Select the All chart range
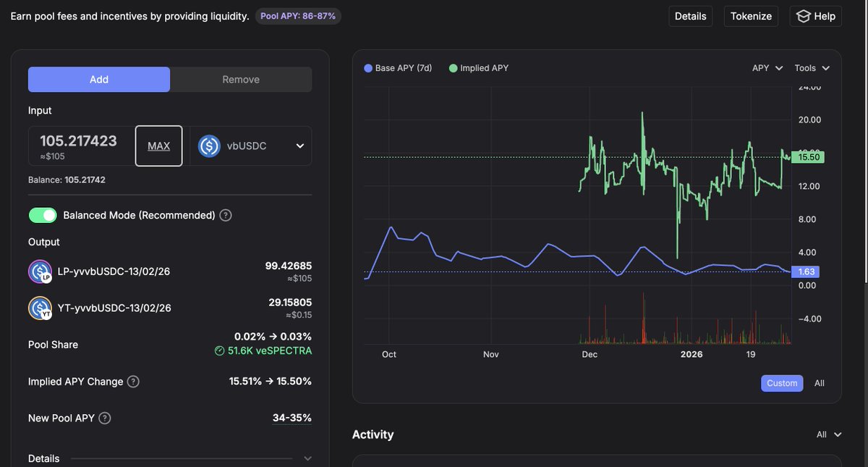Viewport: 868px width, 467px height. (x=819, y=383)
